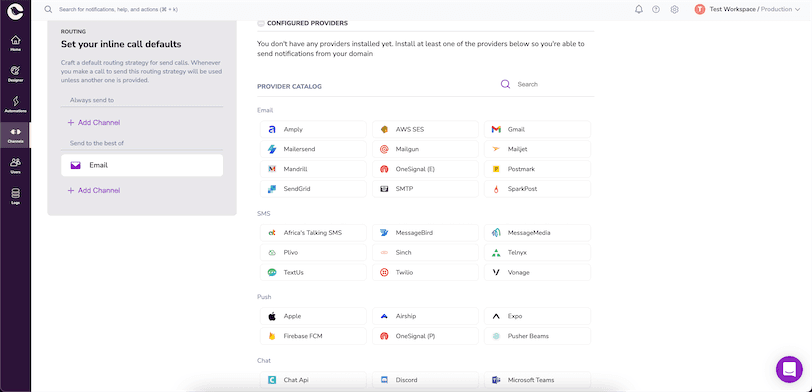The image size is (812, 392).
Task: Select the TextUs provider
Action: click(313, 272)
